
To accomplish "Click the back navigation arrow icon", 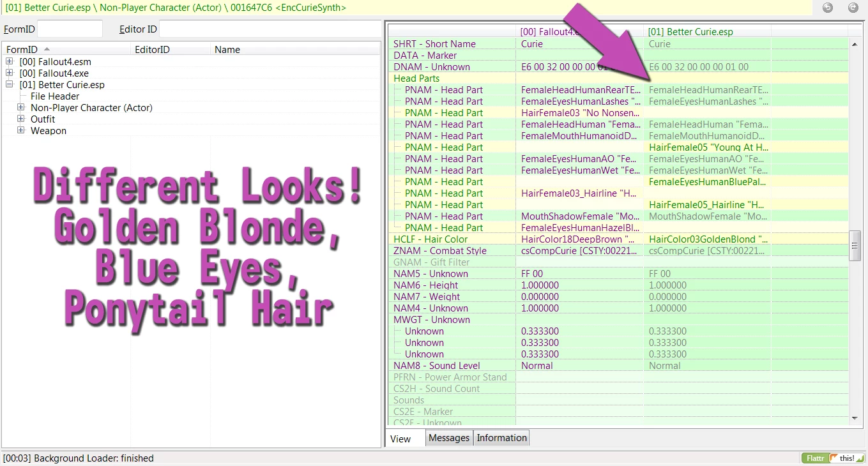I will point(828,8).
